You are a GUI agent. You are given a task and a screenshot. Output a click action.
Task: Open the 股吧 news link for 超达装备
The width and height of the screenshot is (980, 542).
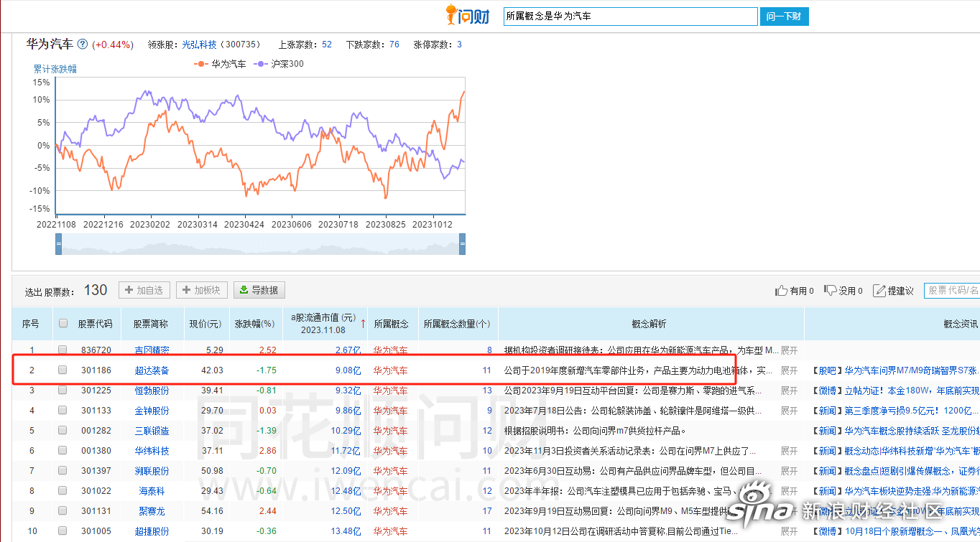(896, 370)
